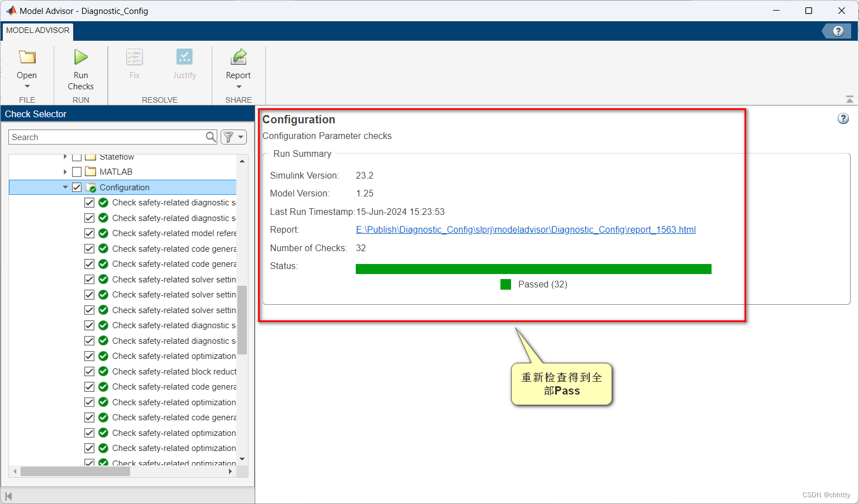
Task: Open the report_1563.html link
Action: pyautogui.click(x=526, y=229)
